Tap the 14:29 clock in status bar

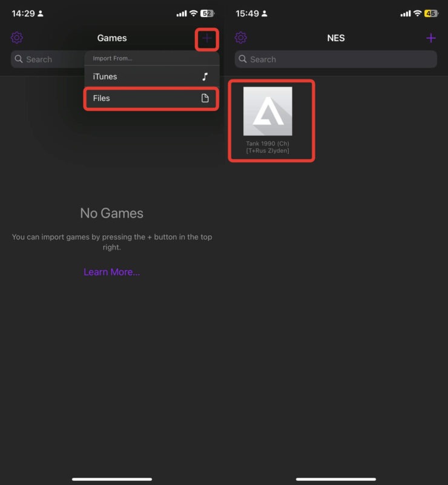click(23, 13)
